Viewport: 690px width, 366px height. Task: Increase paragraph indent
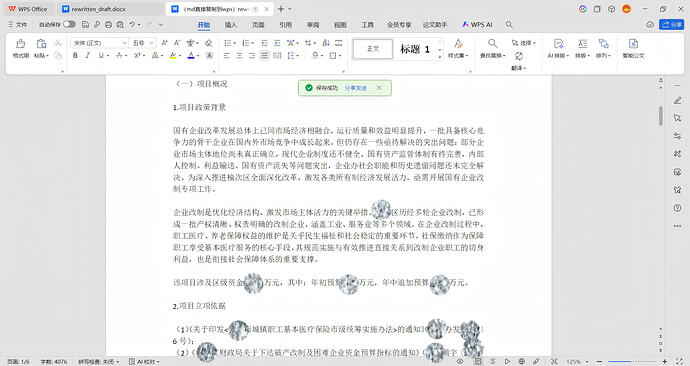coord(277,43)
